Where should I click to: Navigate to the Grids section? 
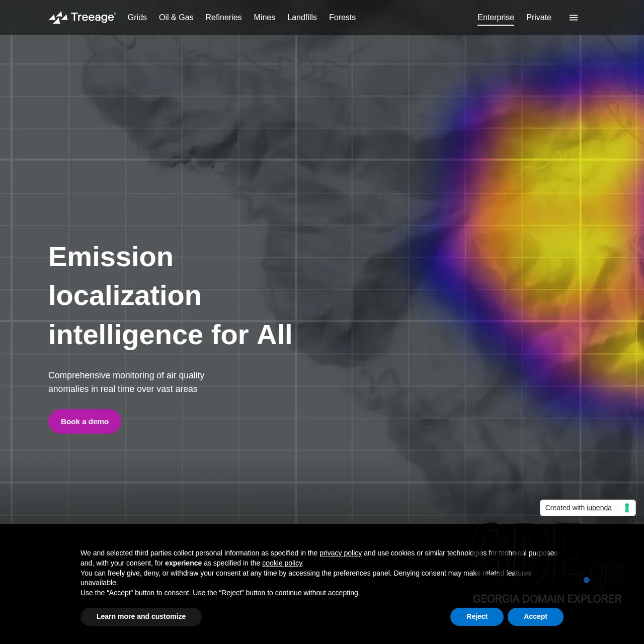(137, 17)
